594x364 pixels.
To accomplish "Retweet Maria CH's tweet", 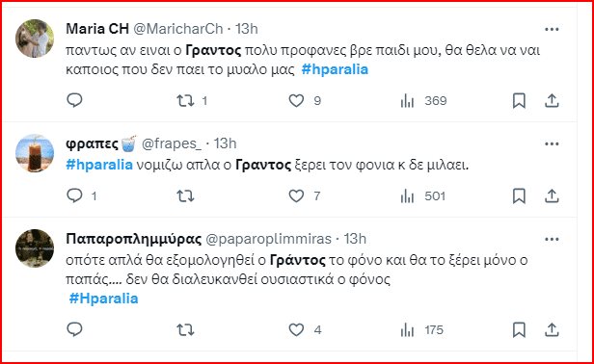I will pos(185,101).
